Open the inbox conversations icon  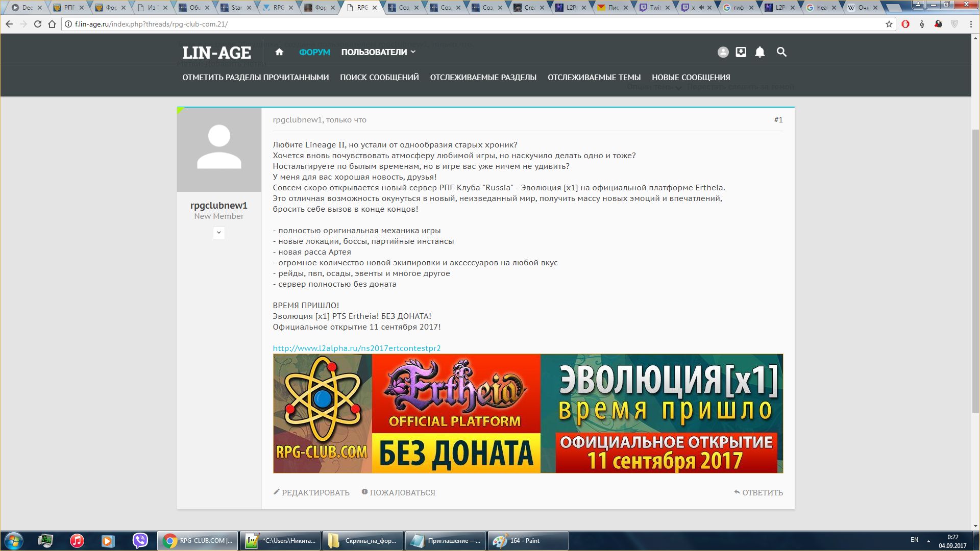(x=741, y=52)
